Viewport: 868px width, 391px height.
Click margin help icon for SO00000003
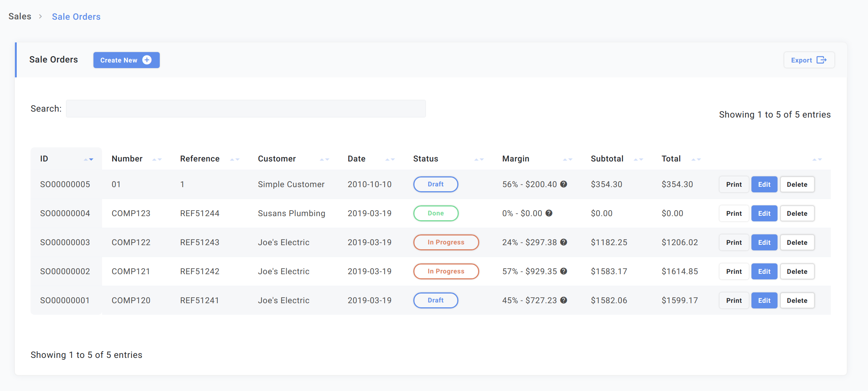pyautogui.click(x=564, y=242)
